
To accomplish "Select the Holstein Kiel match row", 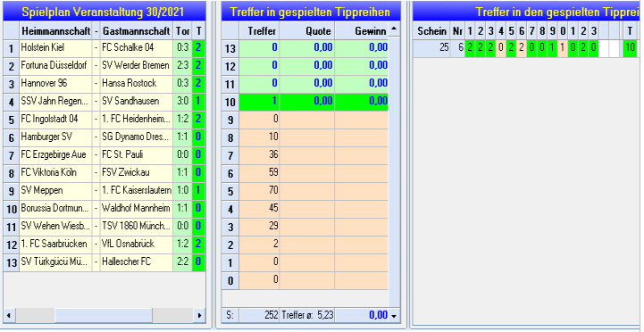I will 105,48.
